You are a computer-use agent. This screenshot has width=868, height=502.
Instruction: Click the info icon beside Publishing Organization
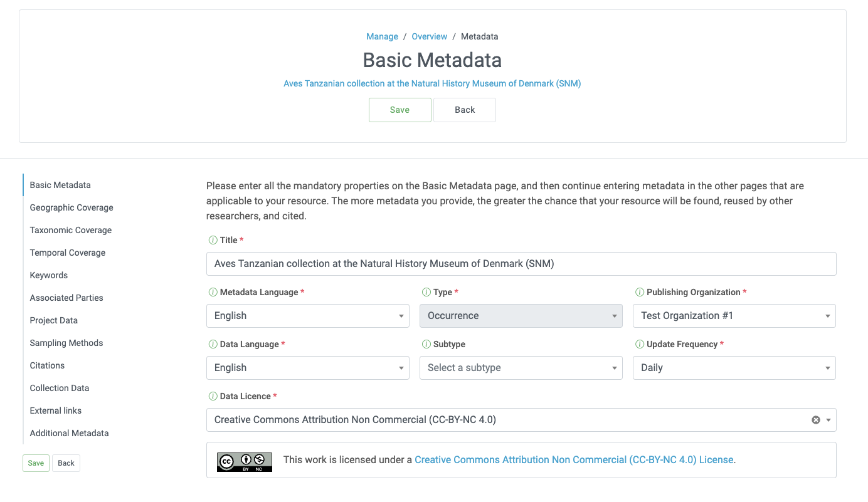(x=640, y=293)
